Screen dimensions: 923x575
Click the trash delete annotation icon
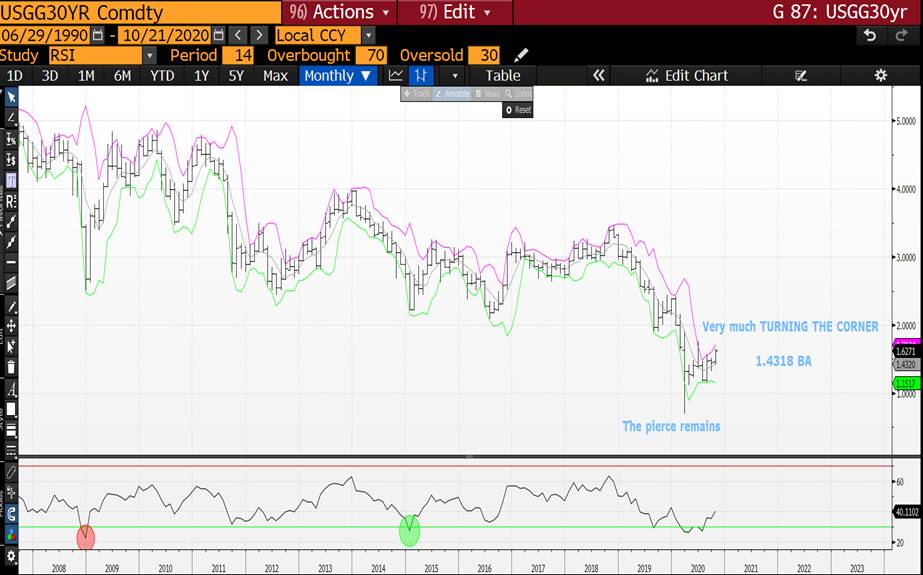click(x=11, y=368)
